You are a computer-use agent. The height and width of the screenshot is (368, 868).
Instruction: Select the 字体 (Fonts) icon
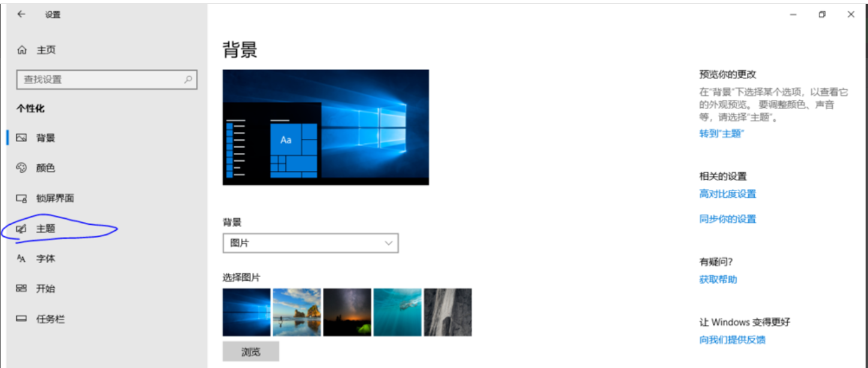pyautogui.click(x=22, y=258)
